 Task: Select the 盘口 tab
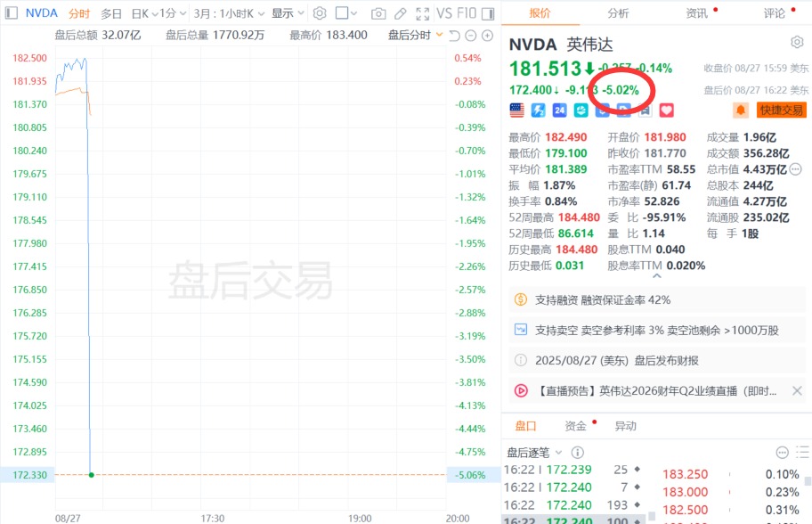coord(525,426)
